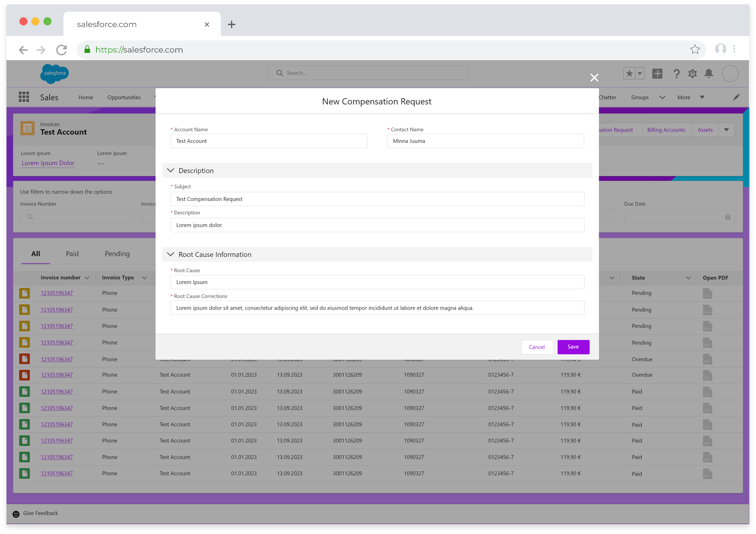Open the App Launcher grid icon
The width and height of the screenshot is (756, 534).
(24, 97)
